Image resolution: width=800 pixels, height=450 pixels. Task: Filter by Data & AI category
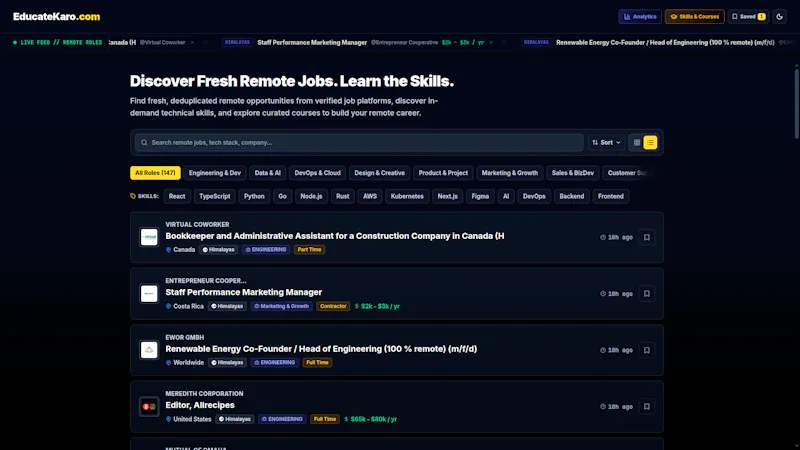click(x=268, y=173)
